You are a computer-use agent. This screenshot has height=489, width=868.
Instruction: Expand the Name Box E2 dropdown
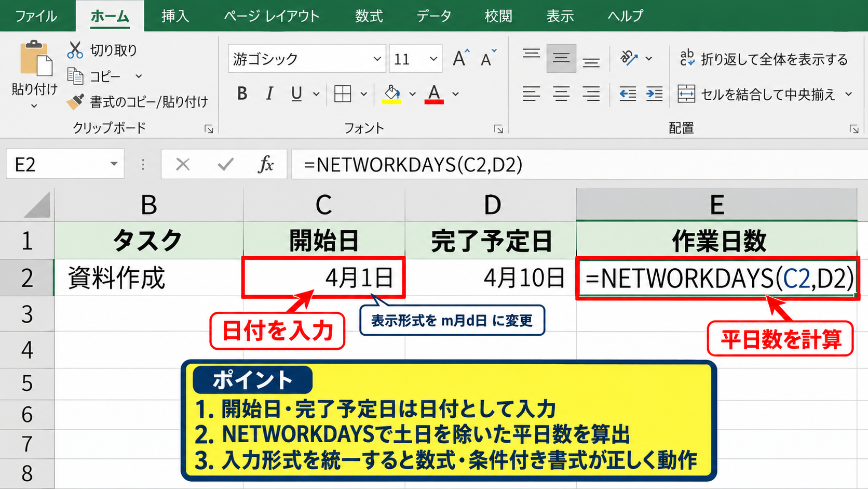(114, 164)
